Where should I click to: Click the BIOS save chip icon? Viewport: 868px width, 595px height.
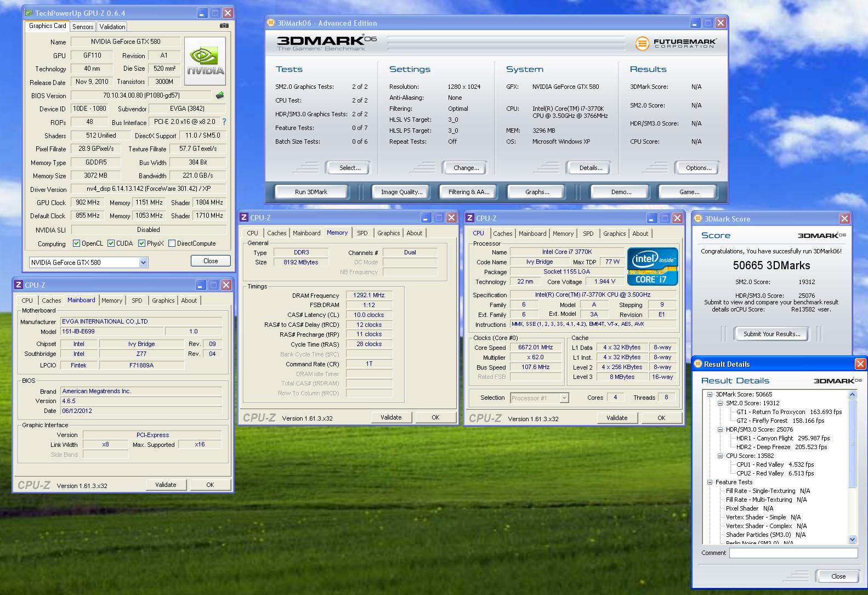pos(220,95)
